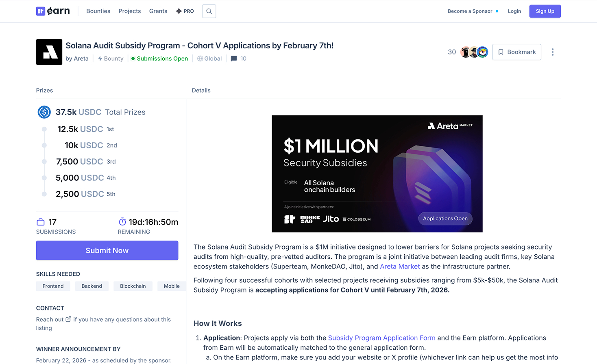Open the Areta Market link

point(400,266)
